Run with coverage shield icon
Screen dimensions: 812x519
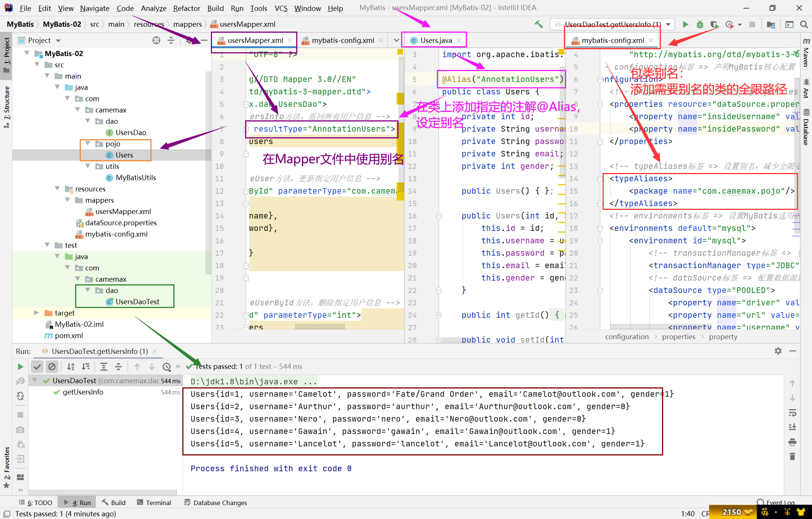click(714, 24)
